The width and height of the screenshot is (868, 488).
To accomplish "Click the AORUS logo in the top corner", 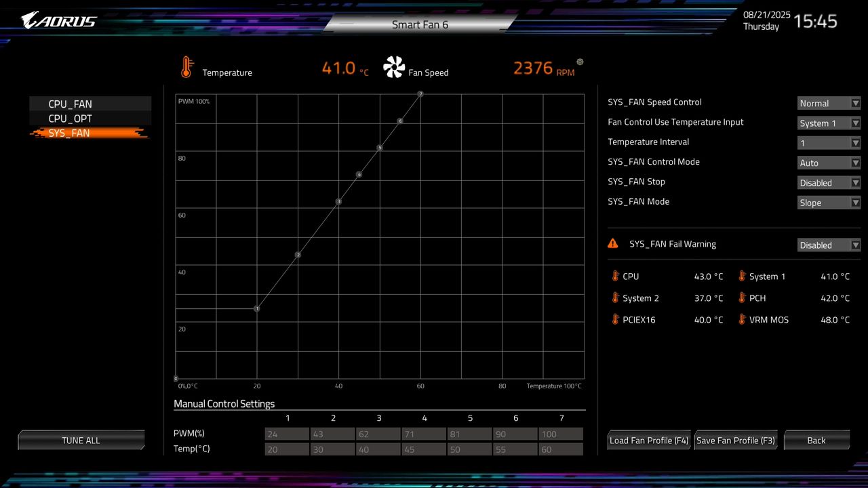I will point(58,20).
